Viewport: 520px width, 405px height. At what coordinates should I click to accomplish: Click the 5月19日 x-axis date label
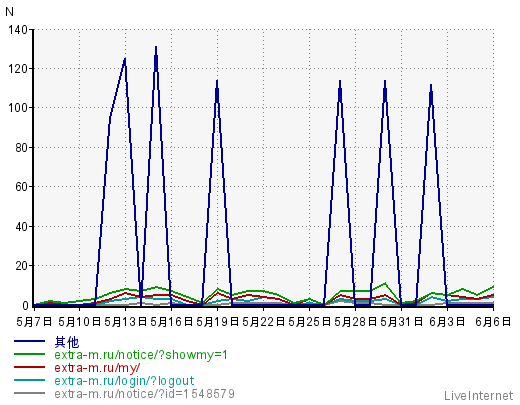click(218, 321)
